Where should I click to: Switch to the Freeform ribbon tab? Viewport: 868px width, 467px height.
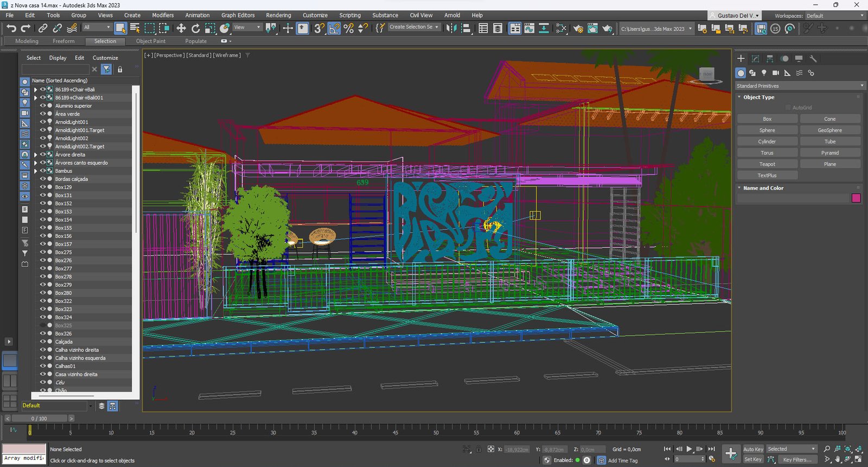coord(63,41)
